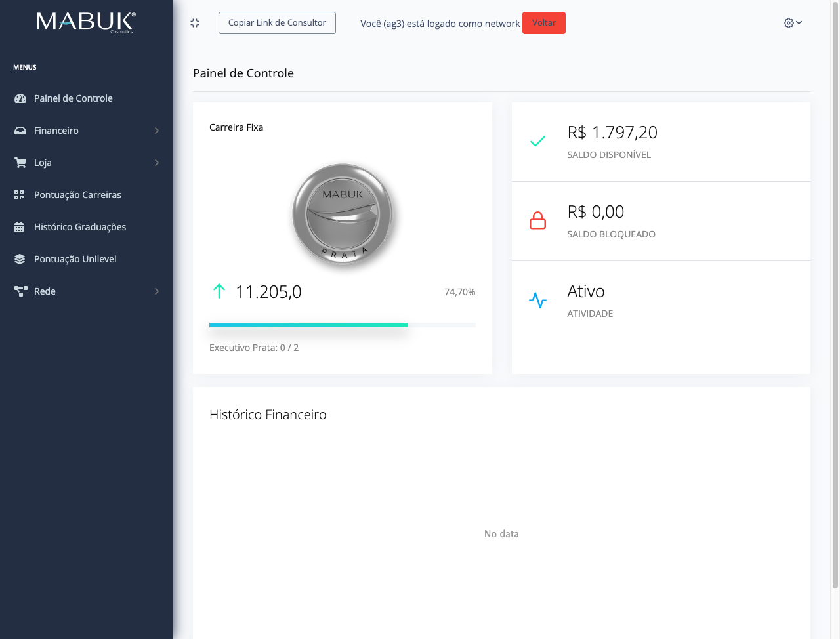Screen dimensions: 840x639
Task: Click the silver Prata medal image
Action: point(342,215)
